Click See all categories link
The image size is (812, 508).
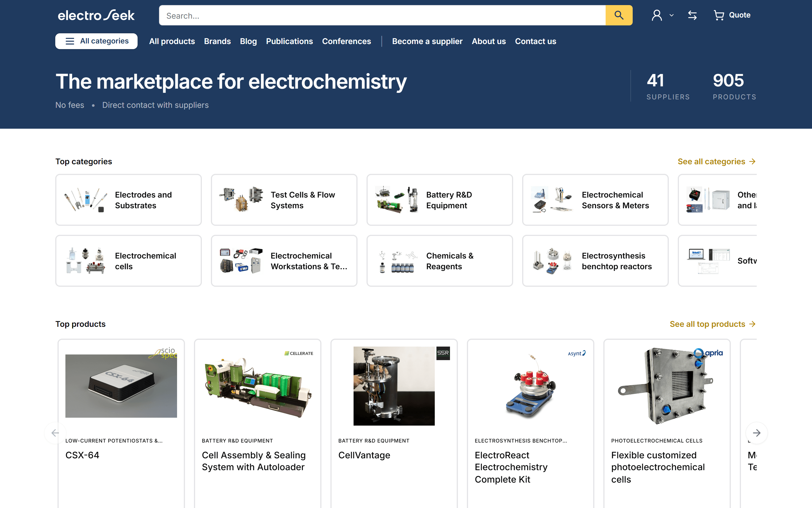(x=717, y=162)
